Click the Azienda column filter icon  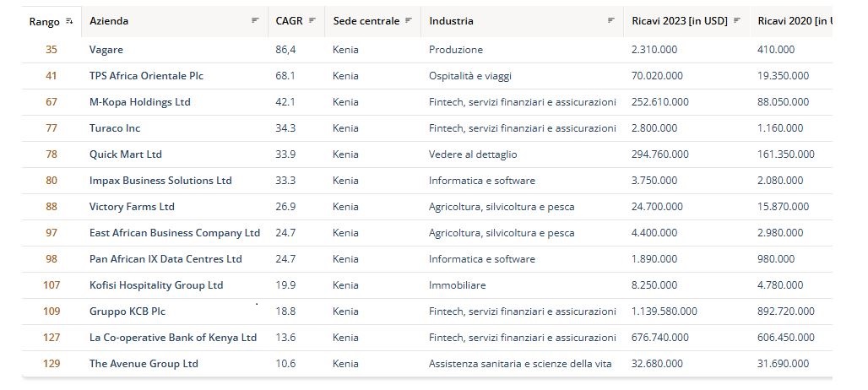(255, 21)
